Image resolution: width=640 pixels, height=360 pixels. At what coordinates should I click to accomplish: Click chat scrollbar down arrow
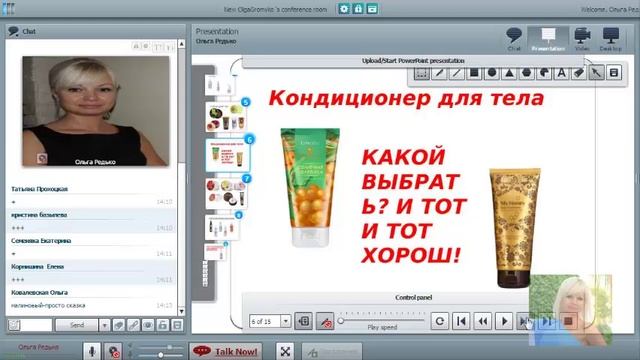coord(182,311)
